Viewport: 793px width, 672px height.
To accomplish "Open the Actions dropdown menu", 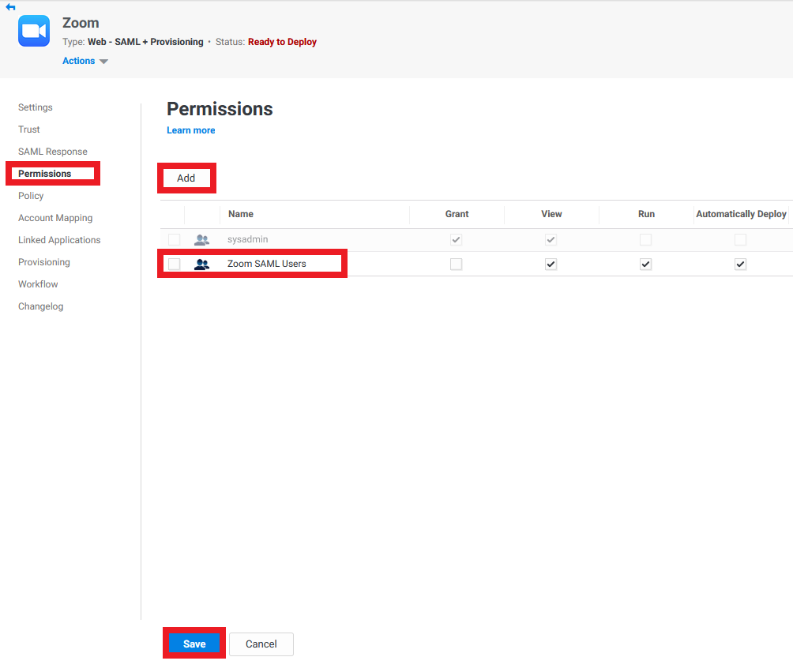I will point(85,61).
